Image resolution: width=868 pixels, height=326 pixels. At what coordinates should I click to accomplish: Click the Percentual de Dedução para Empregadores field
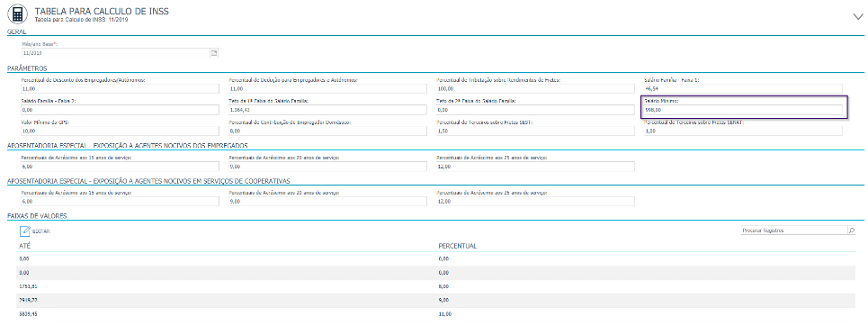tap(327, 89)
